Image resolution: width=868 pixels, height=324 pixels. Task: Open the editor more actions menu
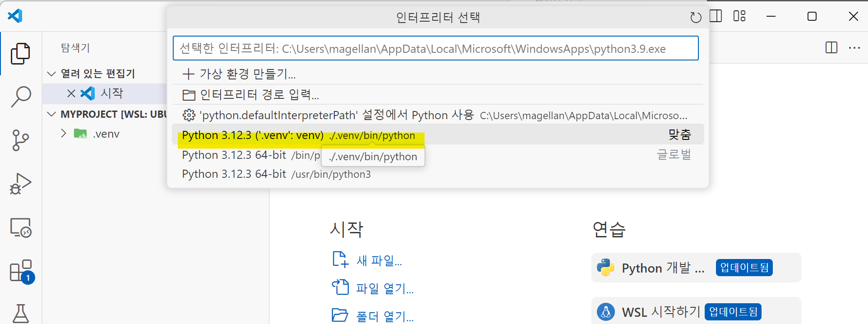(x=854, y=48)
